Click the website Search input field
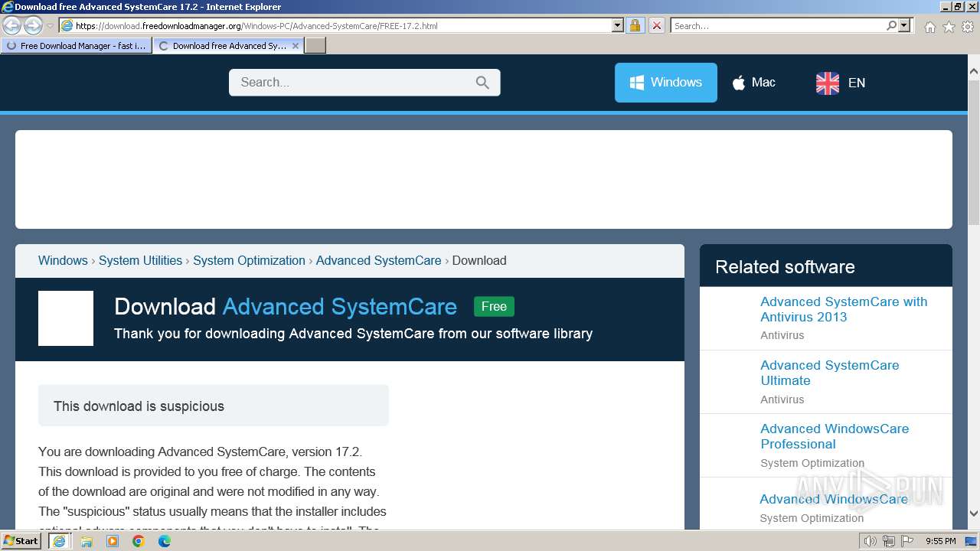The height and width of the screenshot is (551, 980). 352,83
